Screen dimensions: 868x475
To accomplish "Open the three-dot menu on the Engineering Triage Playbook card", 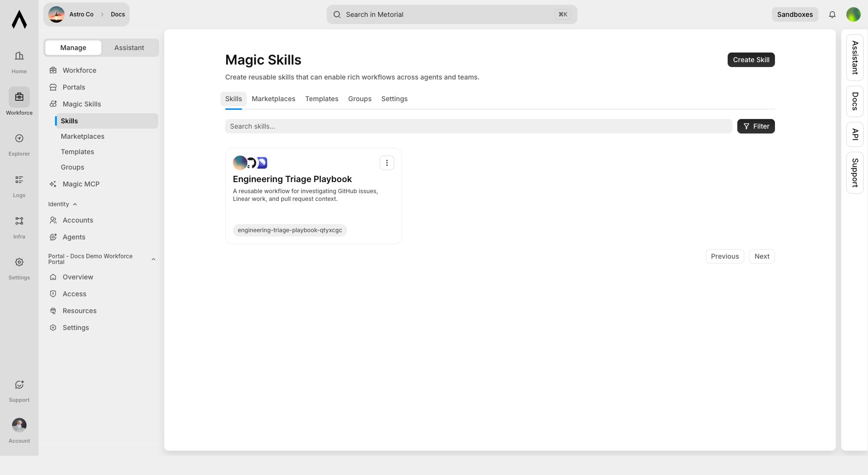I will click(387, 163).
